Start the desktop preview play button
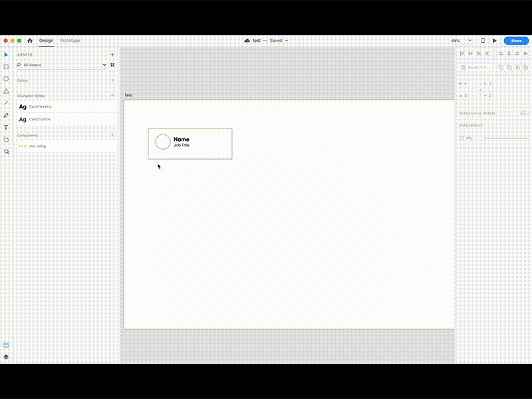 click(x=495, y=41)
